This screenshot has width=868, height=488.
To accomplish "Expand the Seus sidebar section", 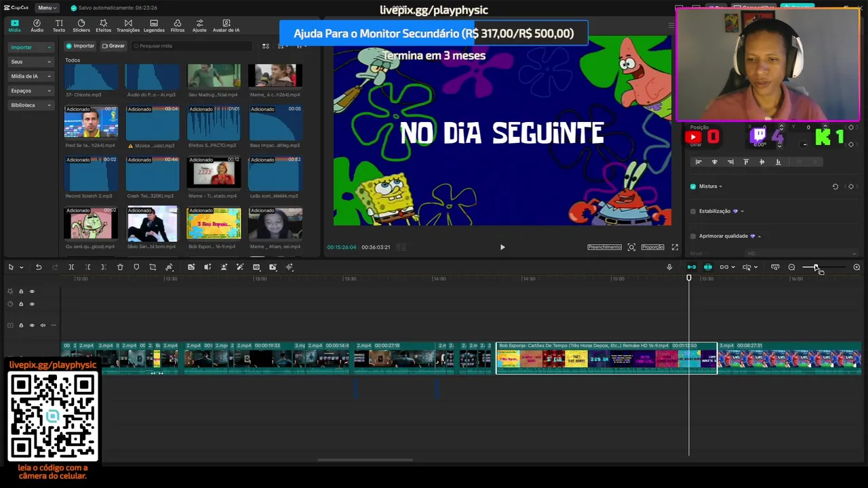I will pos(30,62).
